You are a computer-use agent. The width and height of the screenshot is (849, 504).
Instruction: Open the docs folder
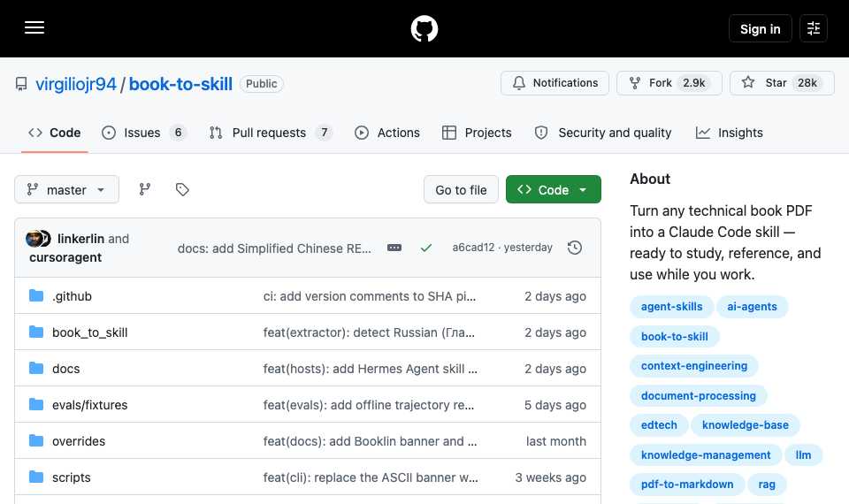click(66, 369)
